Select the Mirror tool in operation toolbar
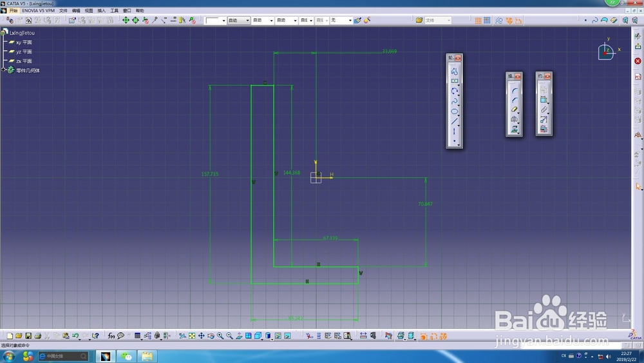This screenshot has height=363, width=644. pos(514,120)
